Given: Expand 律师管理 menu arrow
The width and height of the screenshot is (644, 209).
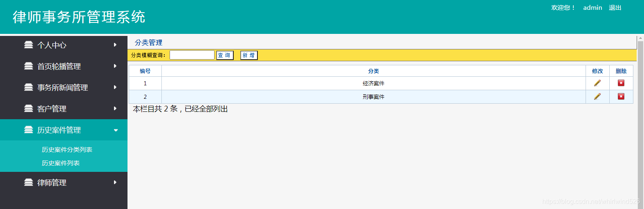Looking at the screenshot, I should tap(115, 182).
